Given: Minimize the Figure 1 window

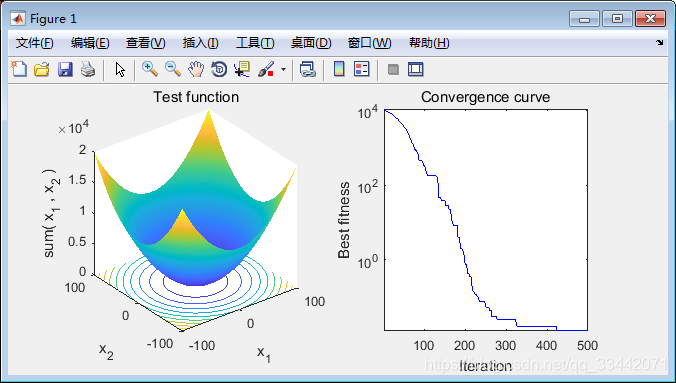Looking at the screenshot, I should pos(585,19).
